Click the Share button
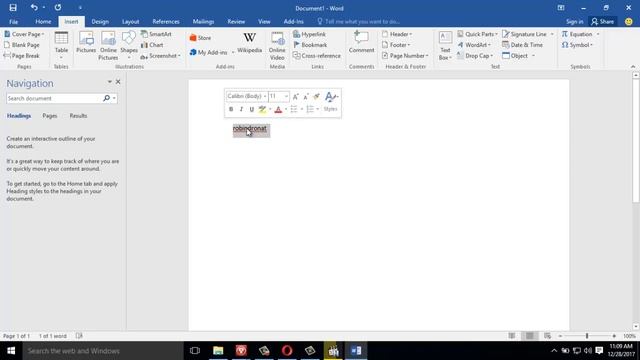Image resolution: width=640 pixels, height=360 pixels. coord(602,22)
